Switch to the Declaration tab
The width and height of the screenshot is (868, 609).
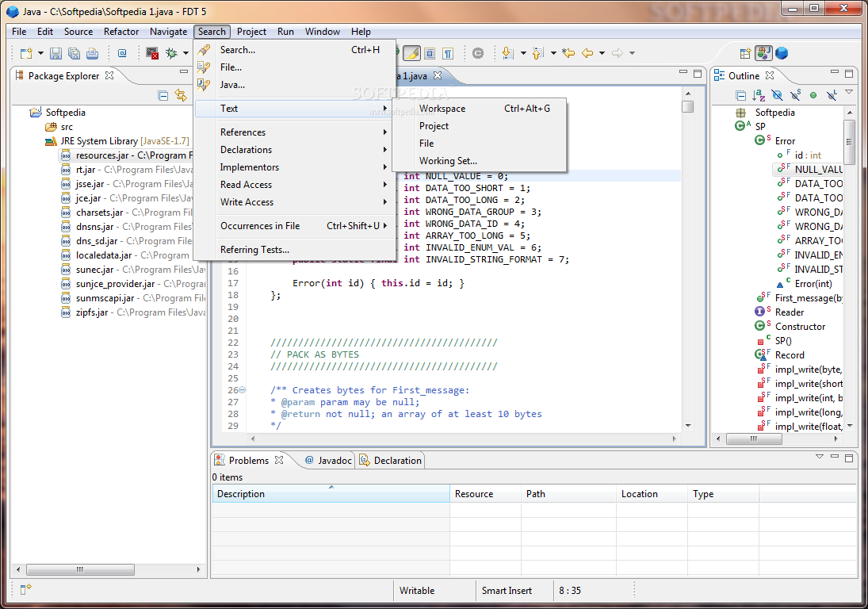pyautogui.click(x=391, y=460)
